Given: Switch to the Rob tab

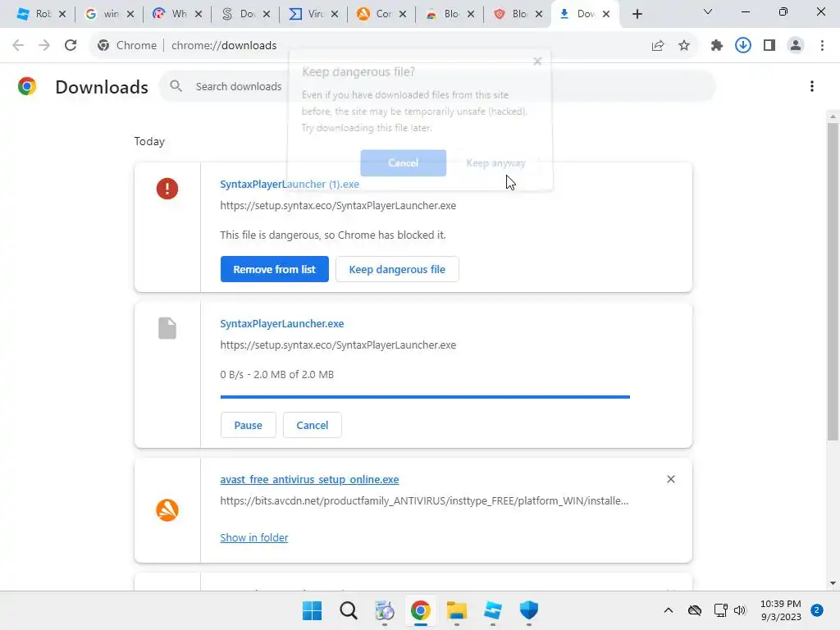Looking at the screenshot, I should (x=40, y=14).
